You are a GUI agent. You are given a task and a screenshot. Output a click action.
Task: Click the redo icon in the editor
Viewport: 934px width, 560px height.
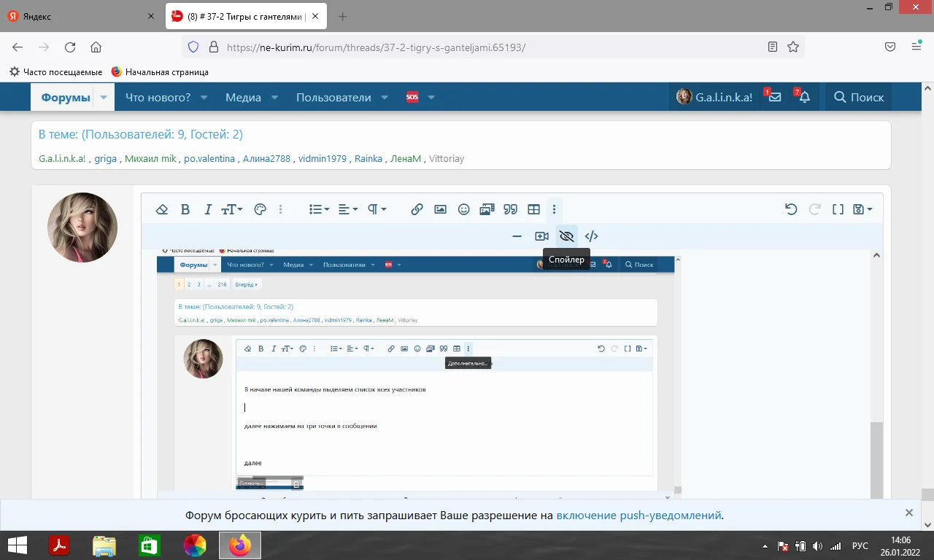814,209
